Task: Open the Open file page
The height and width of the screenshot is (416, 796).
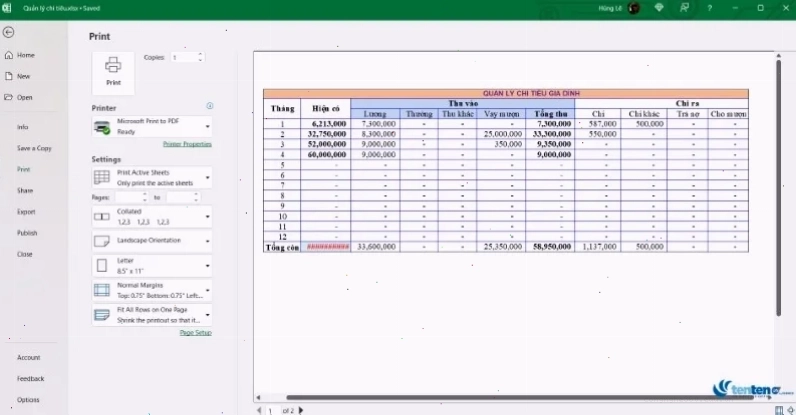Action: tap(24, 98)
